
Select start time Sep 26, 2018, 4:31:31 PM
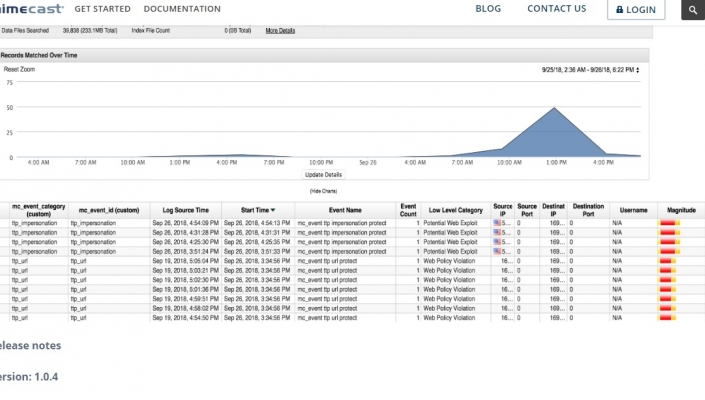(258, 232)
